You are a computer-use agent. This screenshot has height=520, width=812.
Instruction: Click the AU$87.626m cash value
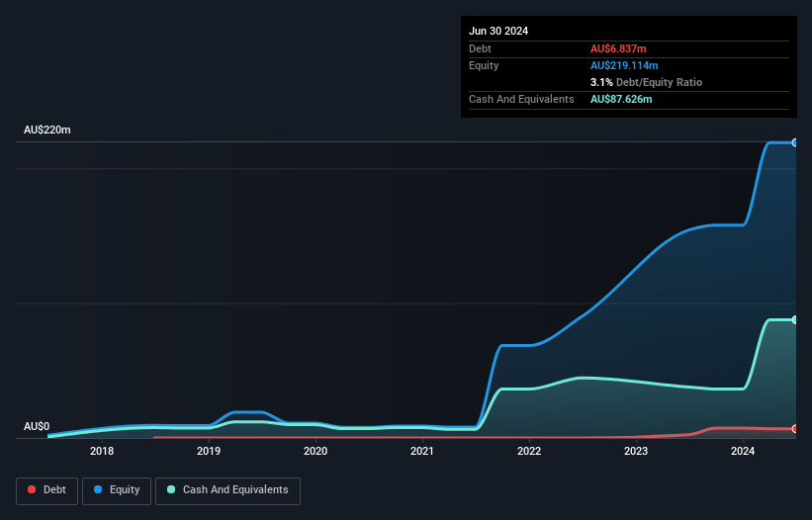[621, 99]
